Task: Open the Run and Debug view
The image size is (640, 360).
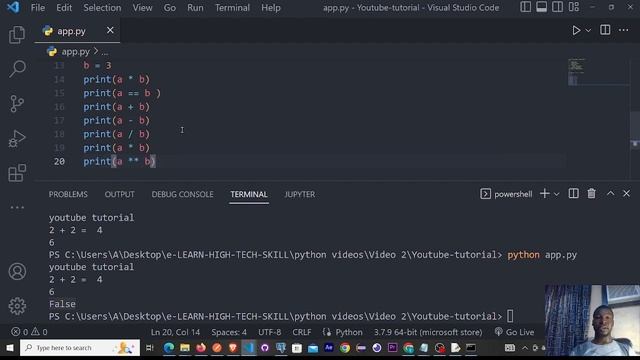Action: pyautogui.click(x=17, y=138)
